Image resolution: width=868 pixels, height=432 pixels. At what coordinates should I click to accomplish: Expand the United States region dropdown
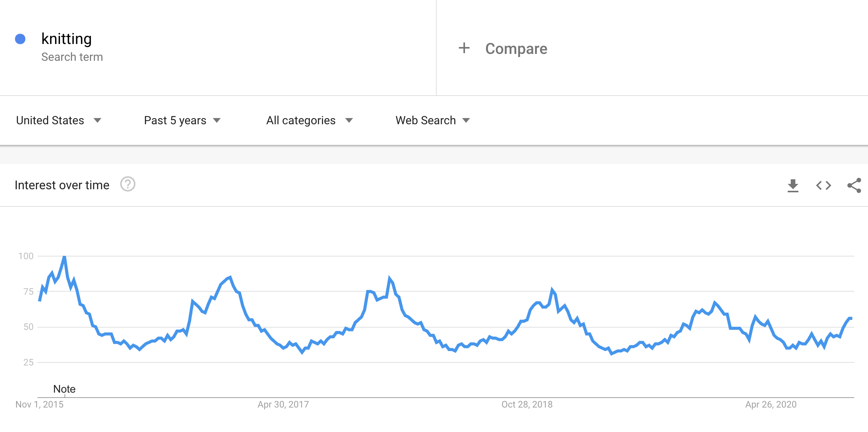(59, 120)
